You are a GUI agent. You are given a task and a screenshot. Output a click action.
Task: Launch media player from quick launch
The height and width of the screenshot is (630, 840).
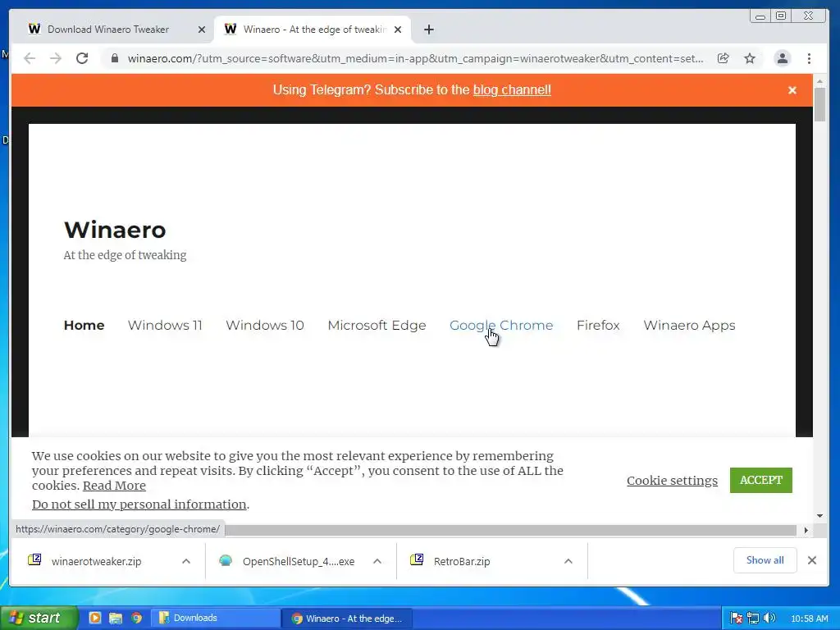(x=95, y=618)
